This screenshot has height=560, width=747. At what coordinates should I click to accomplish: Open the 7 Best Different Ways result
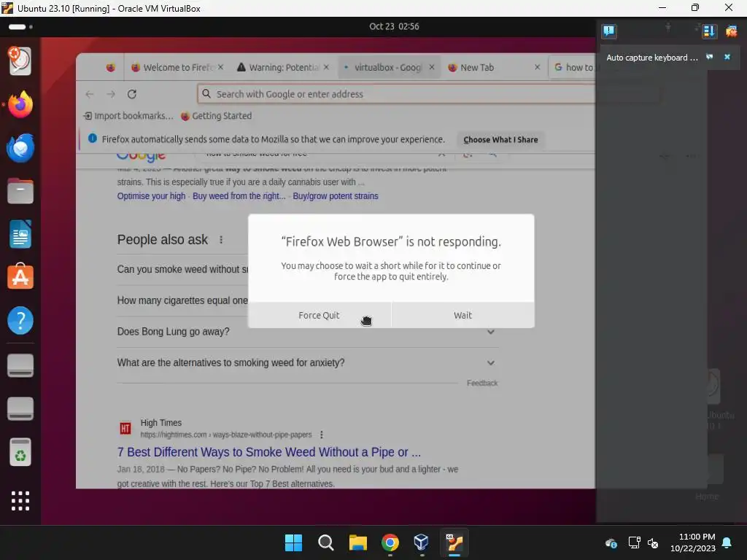(269, 452)
